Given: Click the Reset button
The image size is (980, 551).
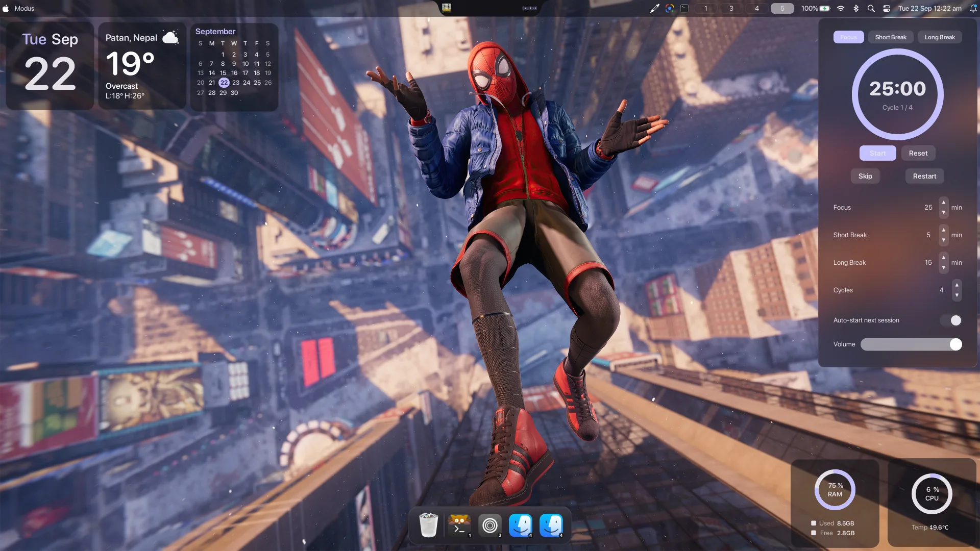Looking at the screenshot, I should 918,153.
